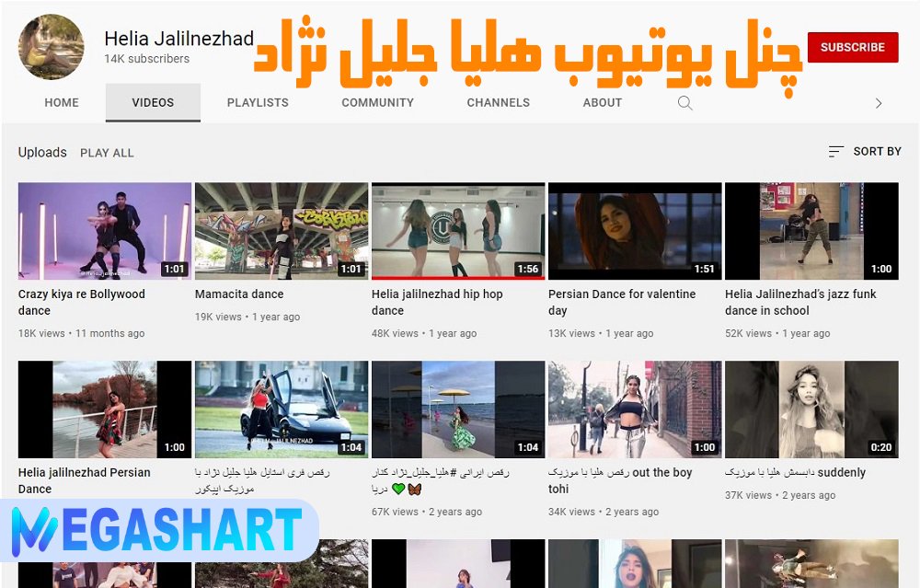Open the Playlists tab
This screenshot has width=920, height=588.
pos(258,103)
